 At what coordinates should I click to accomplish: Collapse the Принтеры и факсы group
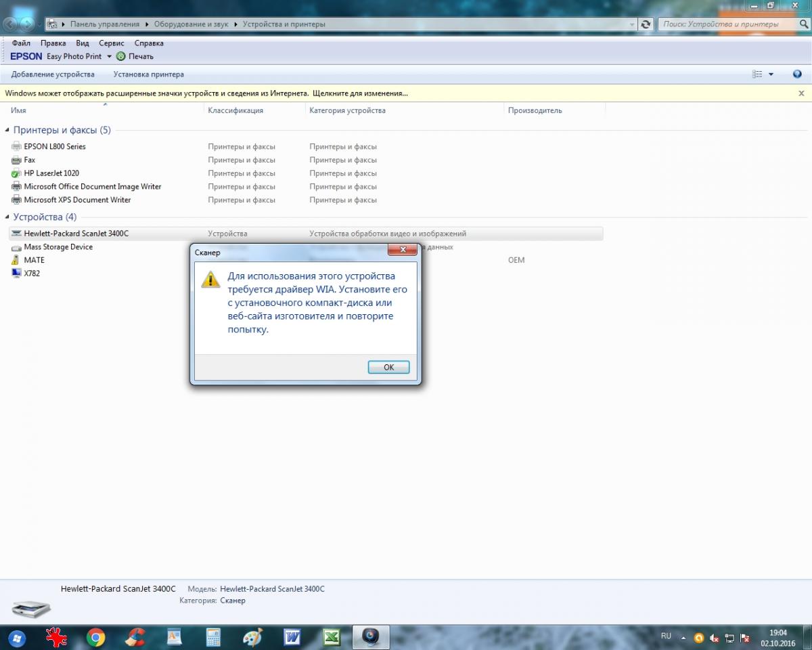pyautogui.click(x=7, y=130)
